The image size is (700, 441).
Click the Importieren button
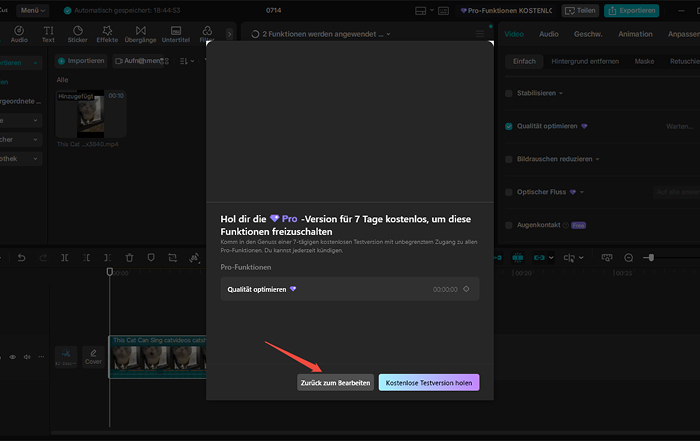[81, 61]
